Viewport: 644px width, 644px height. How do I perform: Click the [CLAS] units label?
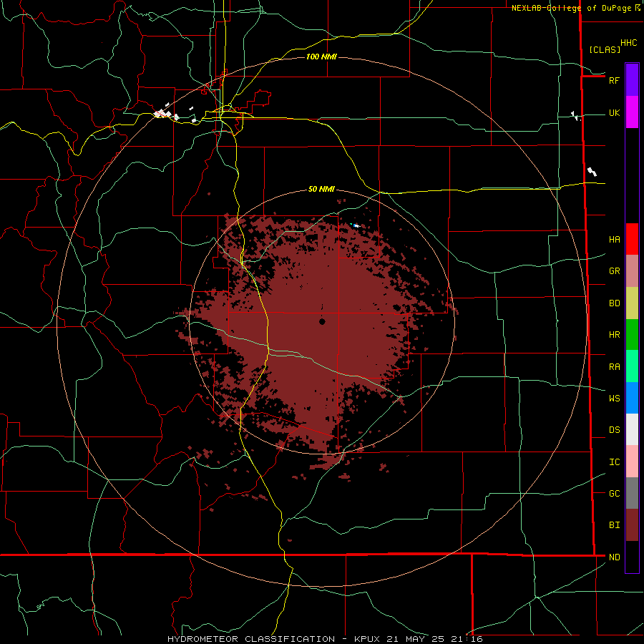coord(605,49)
